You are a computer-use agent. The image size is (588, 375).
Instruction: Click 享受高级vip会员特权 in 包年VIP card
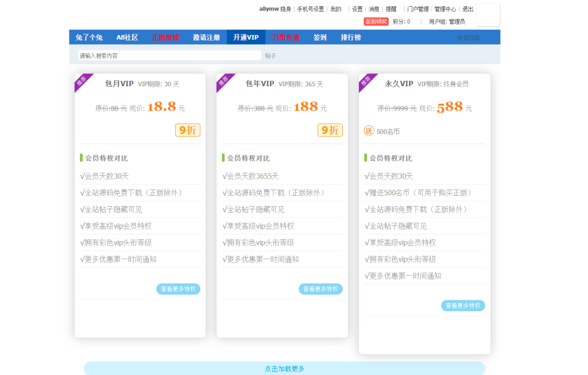click(258, 226)
